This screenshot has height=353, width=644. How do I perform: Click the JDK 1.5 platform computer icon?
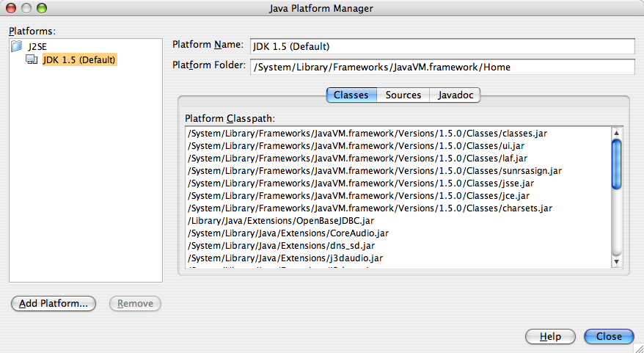click(x=32, y=59)
